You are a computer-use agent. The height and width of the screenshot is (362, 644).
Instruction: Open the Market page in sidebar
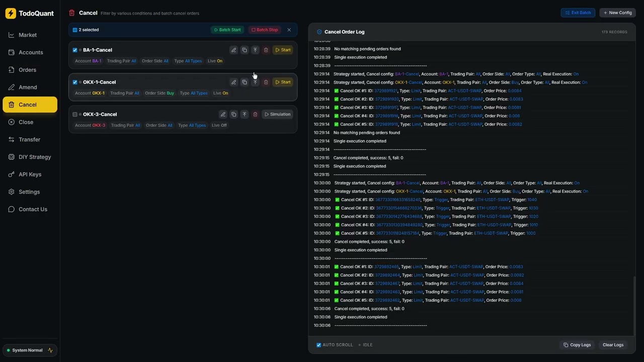pos(30,35)
